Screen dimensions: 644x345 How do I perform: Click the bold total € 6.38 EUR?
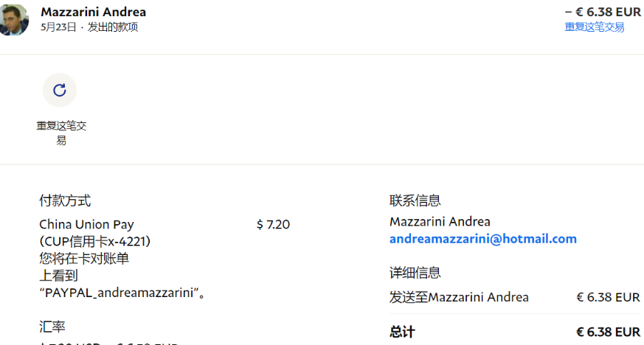coord(608,332)
